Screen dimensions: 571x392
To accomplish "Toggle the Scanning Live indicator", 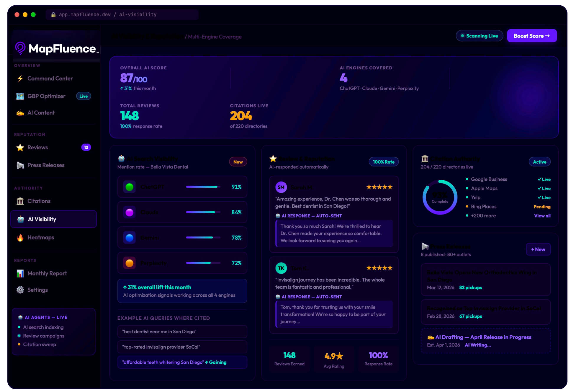I will click(x=479, y=35).
